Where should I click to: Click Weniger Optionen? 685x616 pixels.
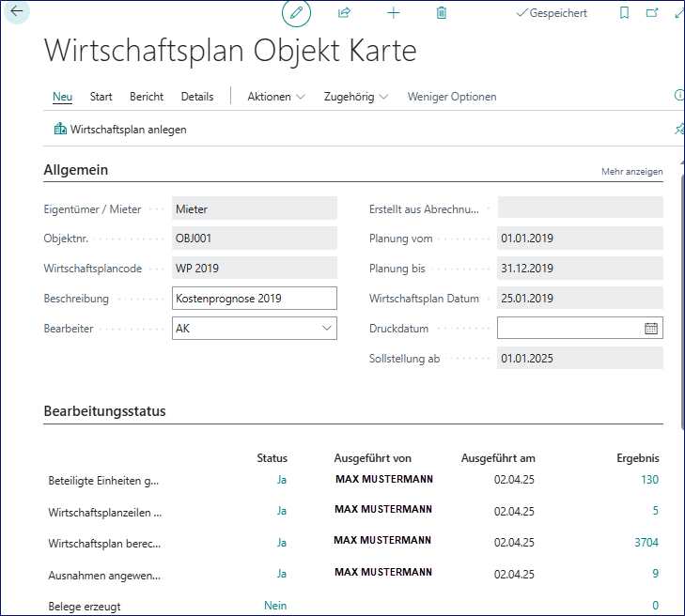pos(452,97)
